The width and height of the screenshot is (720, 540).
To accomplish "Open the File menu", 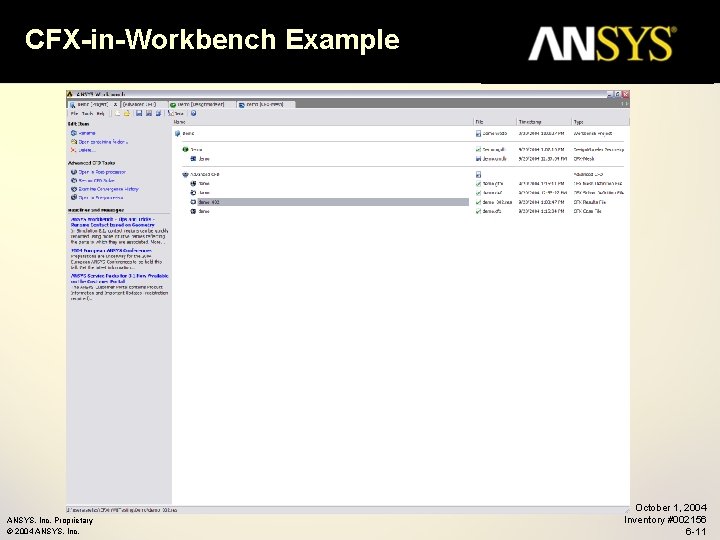I will click(74, 113).
